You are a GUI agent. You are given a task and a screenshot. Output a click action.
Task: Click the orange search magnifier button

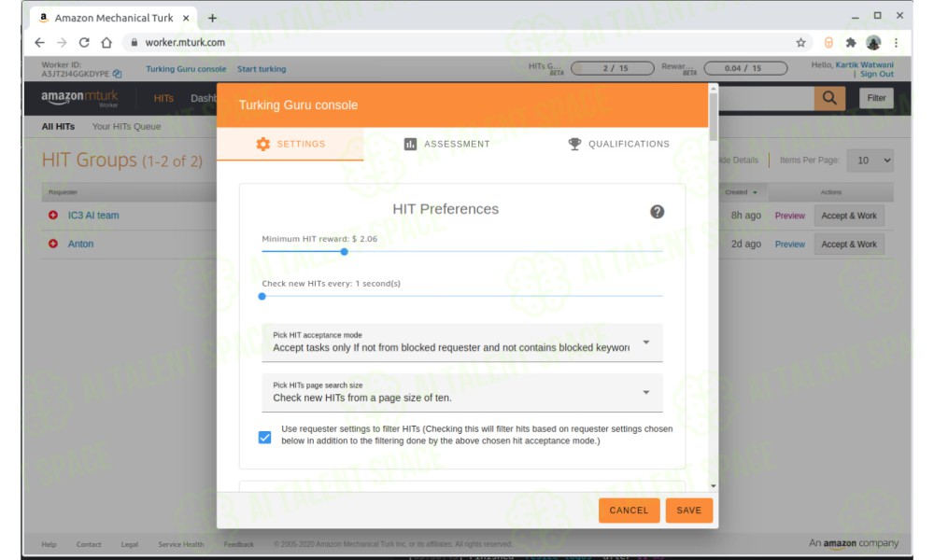pyautogui.click(x=829, y=98)
